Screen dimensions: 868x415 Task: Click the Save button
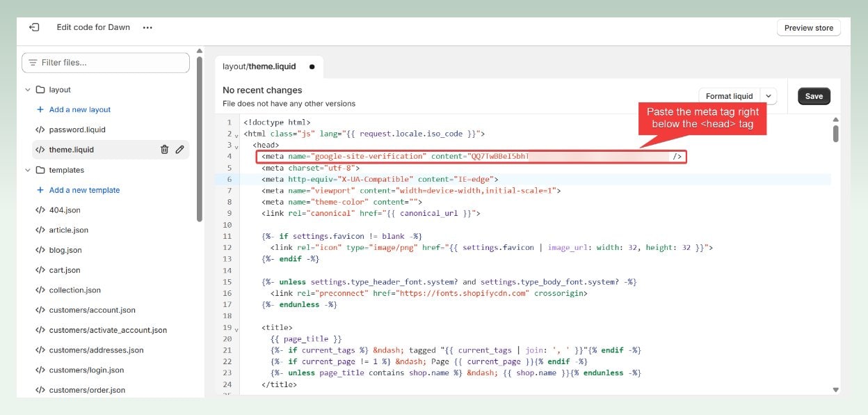tap(814, 96)
